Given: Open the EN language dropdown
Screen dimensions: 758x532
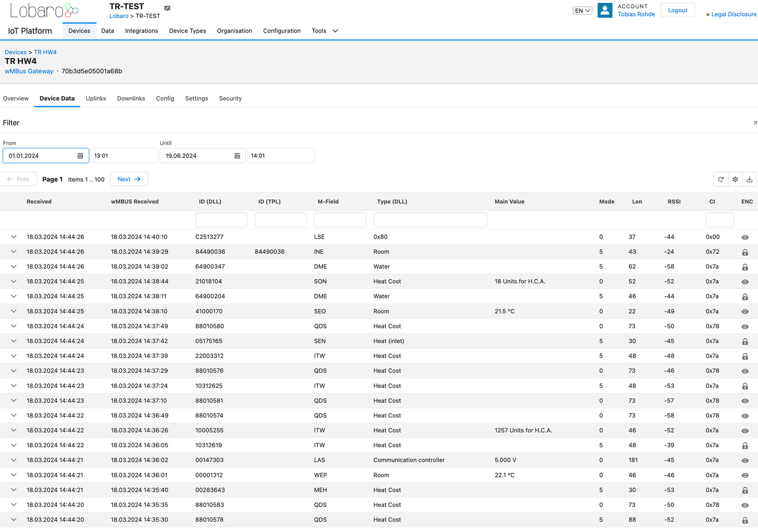Looking at the screenshot, I should coord(582,10).
